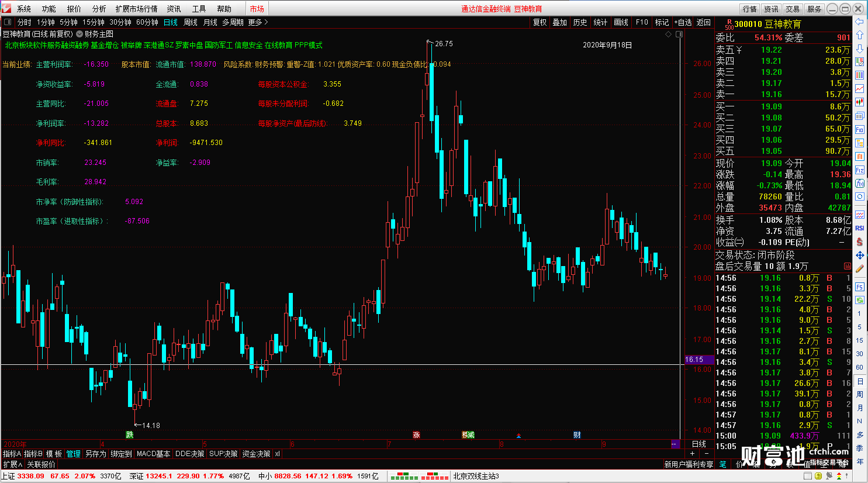Open the 工具 menu

click(199, 9)
